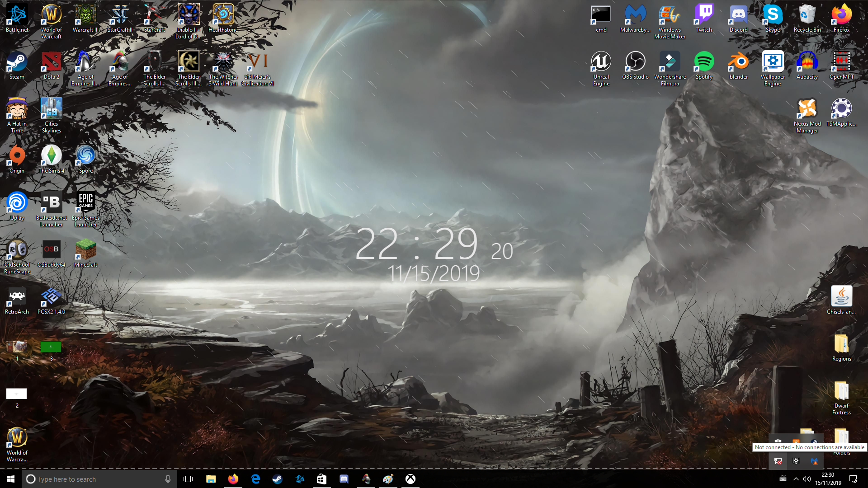Open Microsoft Edge from the taskbar
This screenshot has height=488, width=868.
(x=255, y=479)
